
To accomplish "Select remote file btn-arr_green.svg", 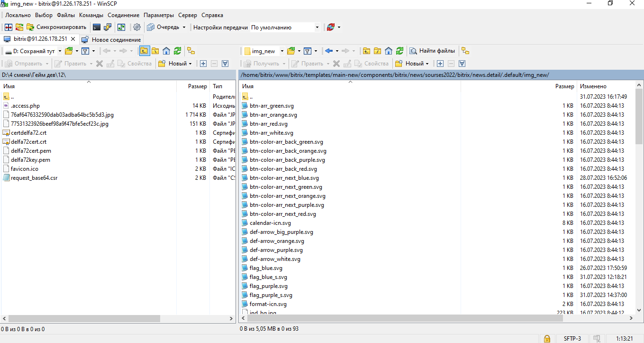I will (272, 106).
